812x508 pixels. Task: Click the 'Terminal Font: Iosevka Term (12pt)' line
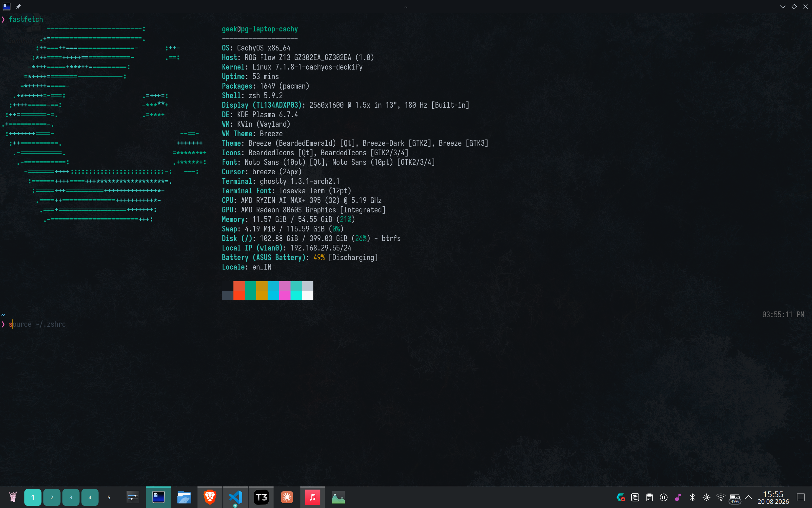click(x=286, y=191)
